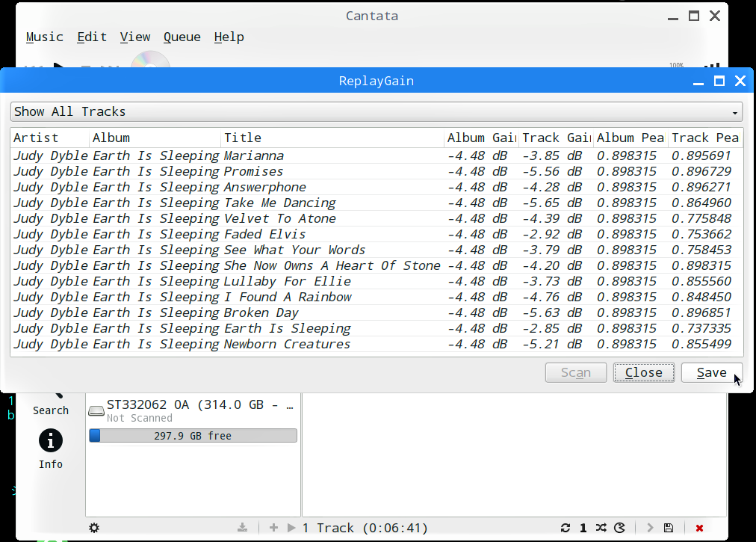
Task: Maximize the Cantata main window
Action: [x=694, y=16]
